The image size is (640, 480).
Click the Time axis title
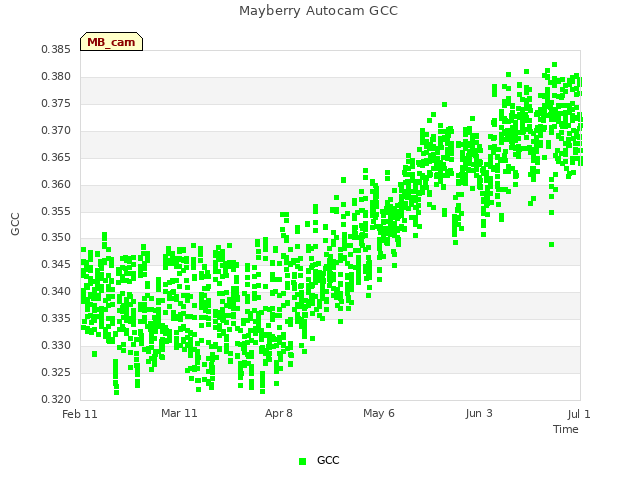tap(566, 429)
